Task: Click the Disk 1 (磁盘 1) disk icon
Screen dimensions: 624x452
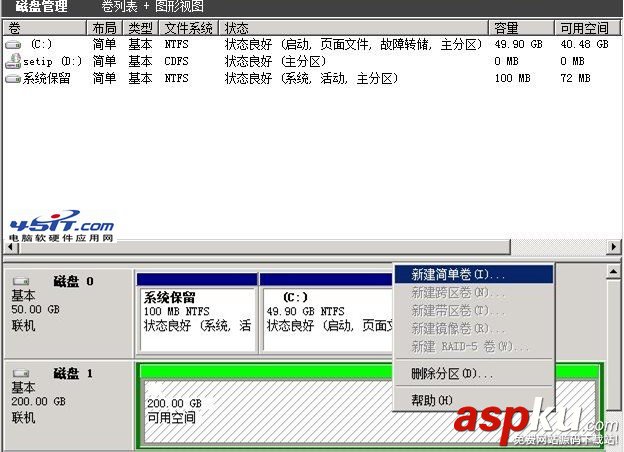Action: 21,373
